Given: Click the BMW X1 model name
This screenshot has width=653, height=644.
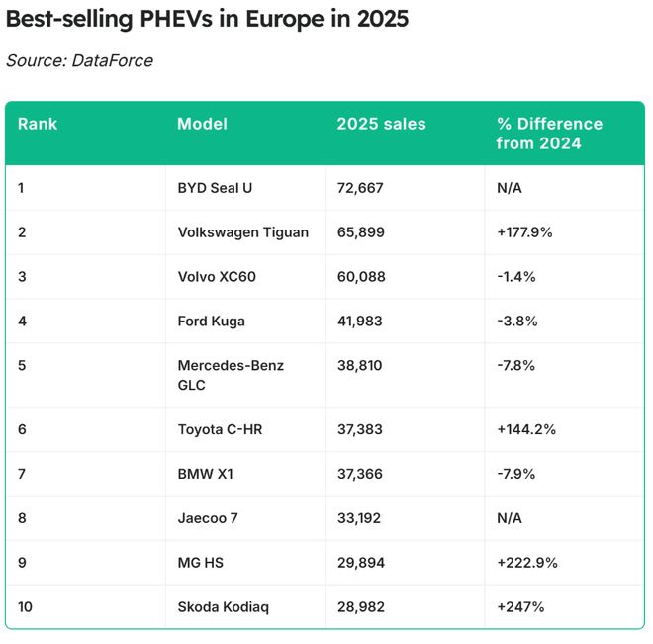Looking at the screenshot, I should [x=205, y=474].
